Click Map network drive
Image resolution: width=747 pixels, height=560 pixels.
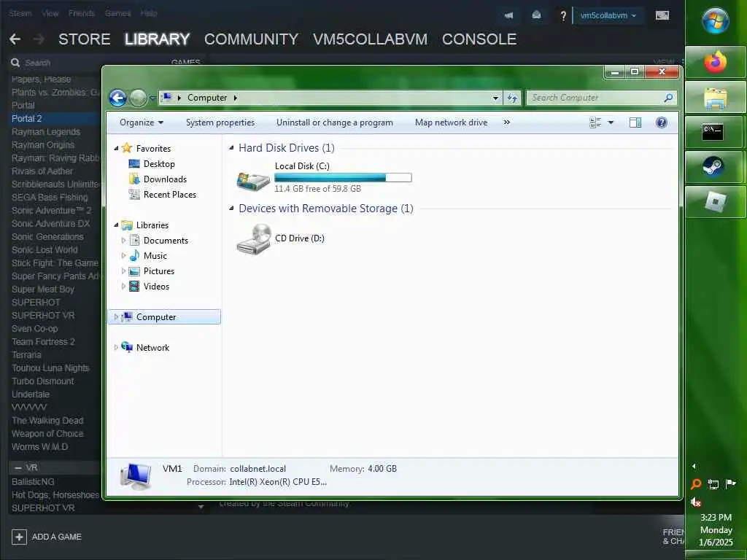(451, 122)
